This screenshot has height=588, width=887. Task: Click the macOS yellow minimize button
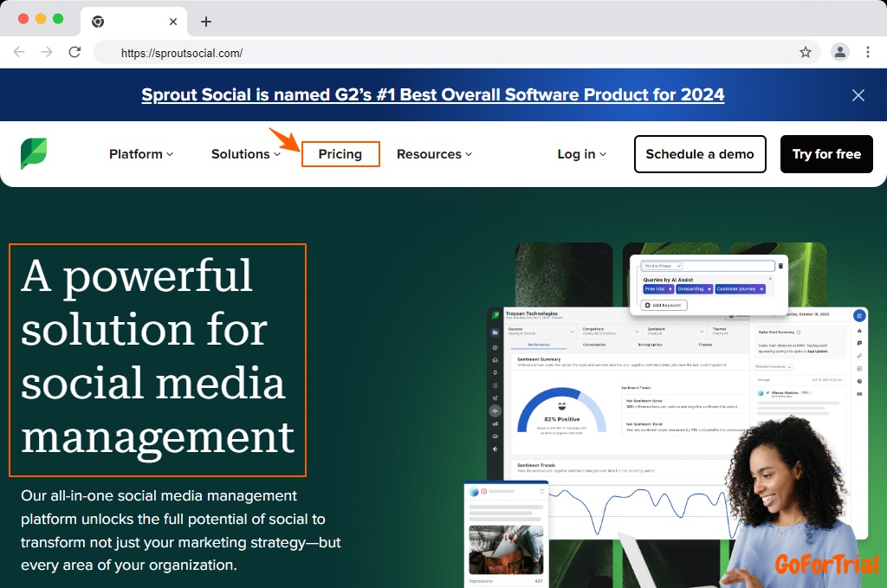point(41,19)
